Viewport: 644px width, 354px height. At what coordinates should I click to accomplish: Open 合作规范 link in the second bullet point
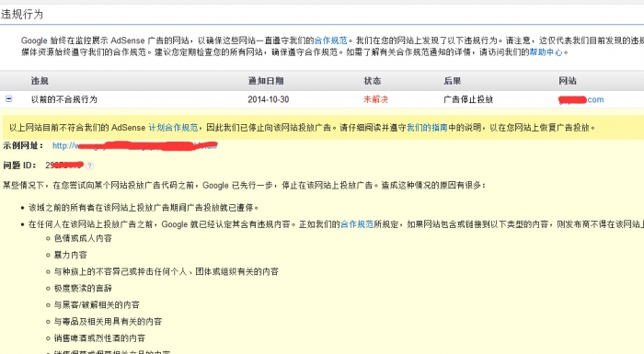point(357,224)
